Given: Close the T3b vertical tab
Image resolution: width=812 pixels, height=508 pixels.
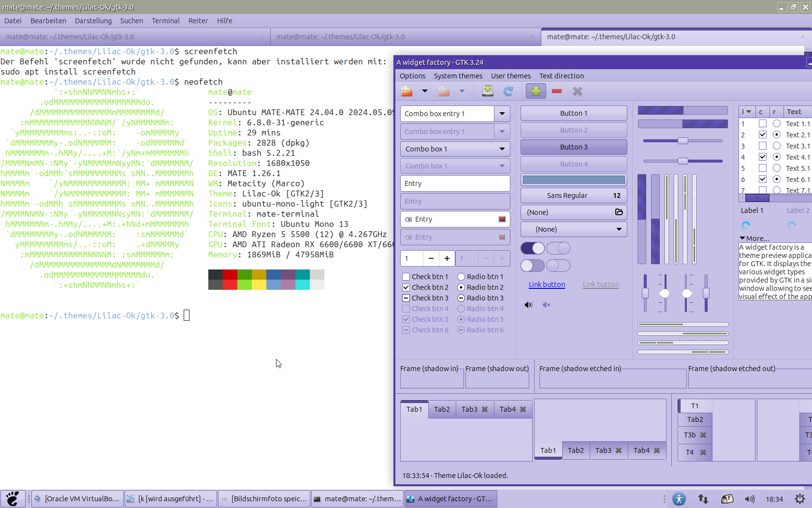Looking at the screenshot, I should 703,435.
